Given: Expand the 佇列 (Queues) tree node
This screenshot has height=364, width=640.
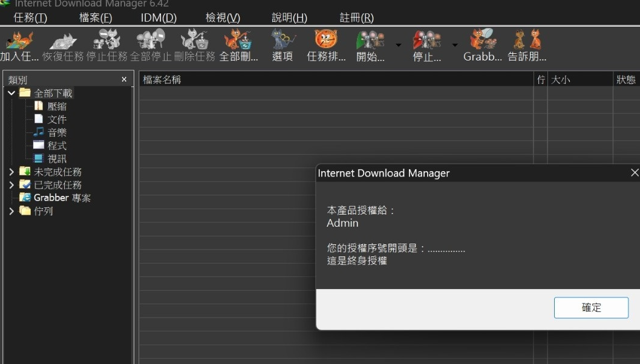Looking at the screenshot, I should click(11, 211).
